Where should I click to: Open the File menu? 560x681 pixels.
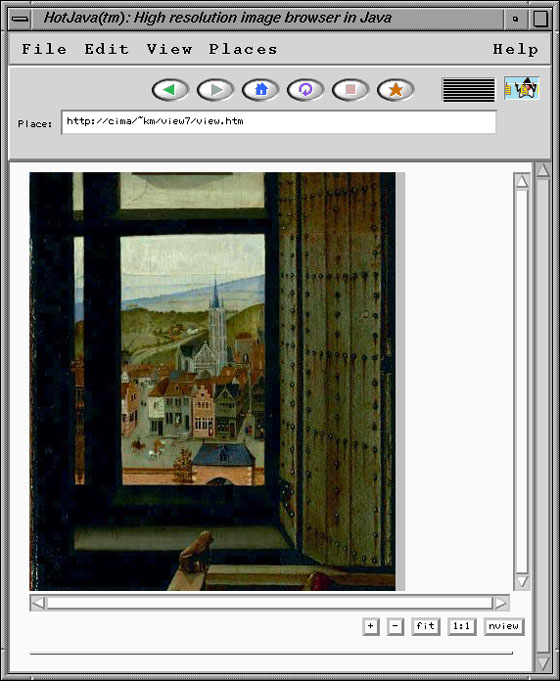[44, 49]
